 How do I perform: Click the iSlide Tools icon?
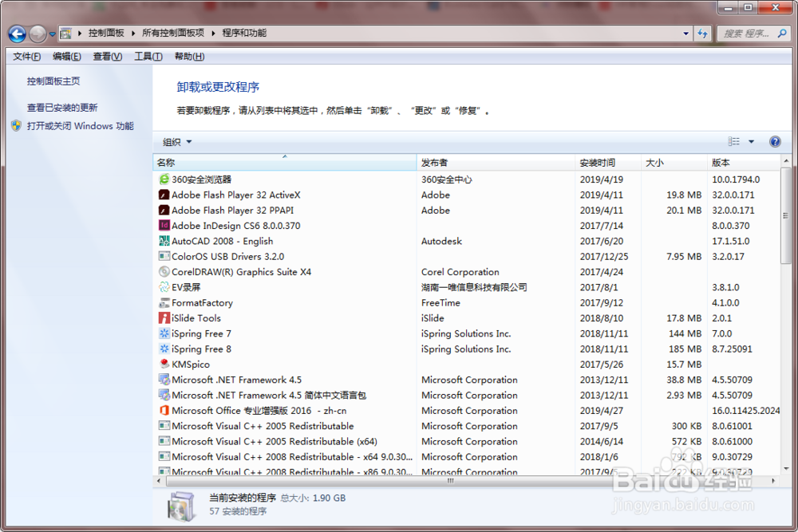point(164,318)
